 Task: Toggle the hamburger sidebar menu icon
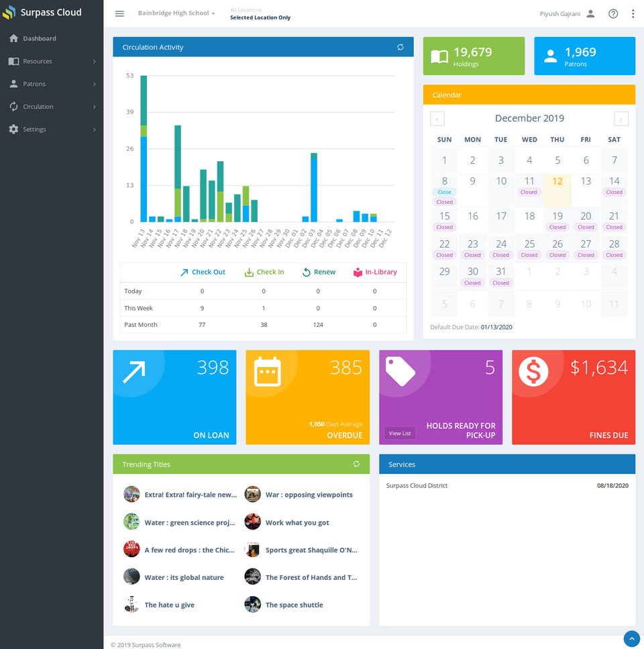(119, 13)
